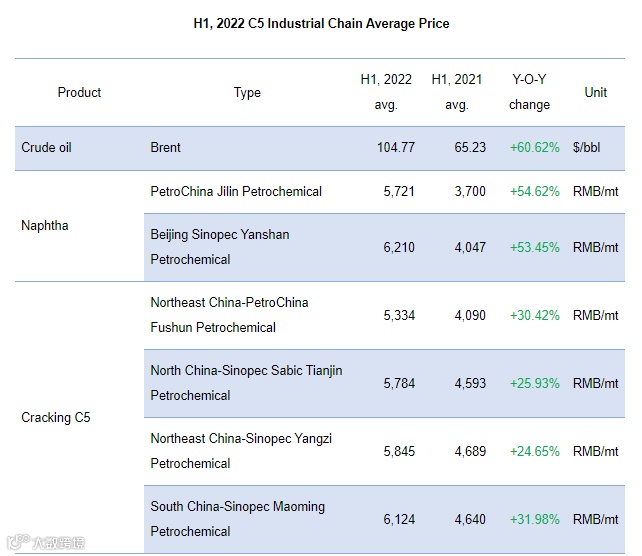Click the H1, 2022 avg. column header
Screen dimensions: 642x556
pyautogui.click(x=386, y=92)
